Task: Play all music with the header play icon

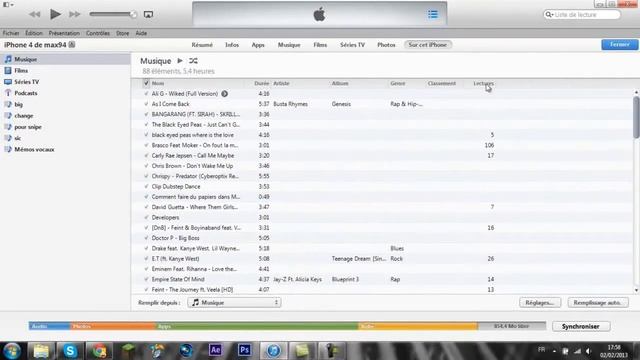Action: pos(180,61)
